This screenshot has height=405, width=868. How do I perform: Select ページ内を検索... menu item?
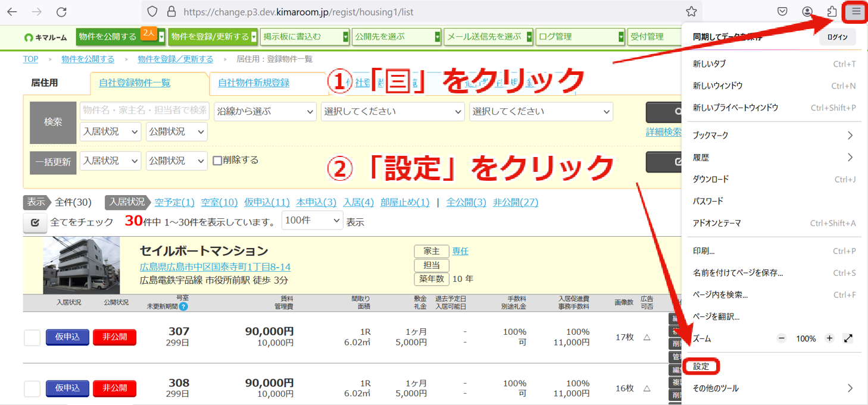click(x=774, y=295)
